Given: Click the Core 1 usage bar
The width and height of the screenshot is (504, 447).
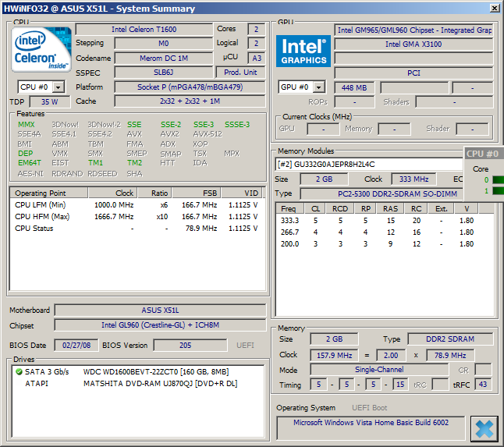Looking at the screenshot, I should click(x=499, y=190).
